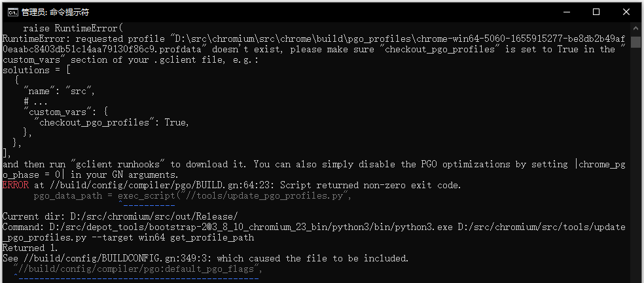Viewport: 644px width, 283px height.
Task: Click the 'solutions = [' line
Action: click(x=37, y=70)
